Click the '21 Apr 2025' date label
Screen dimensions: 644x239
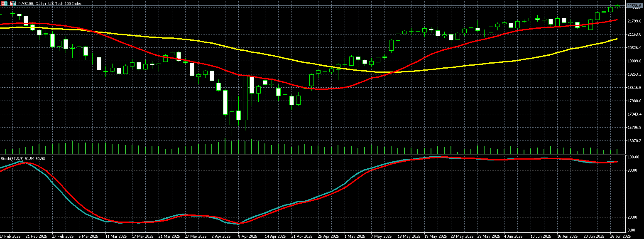click(302, 236)
